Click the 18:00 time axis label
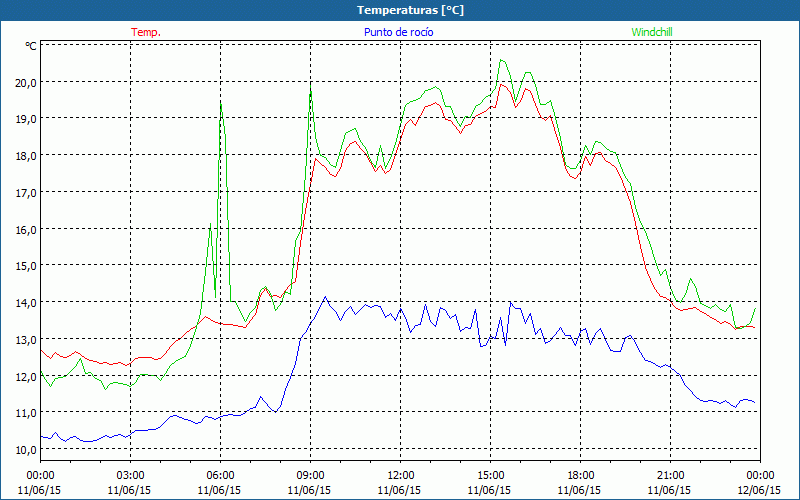800x500 pixels. tap(580, 476)
